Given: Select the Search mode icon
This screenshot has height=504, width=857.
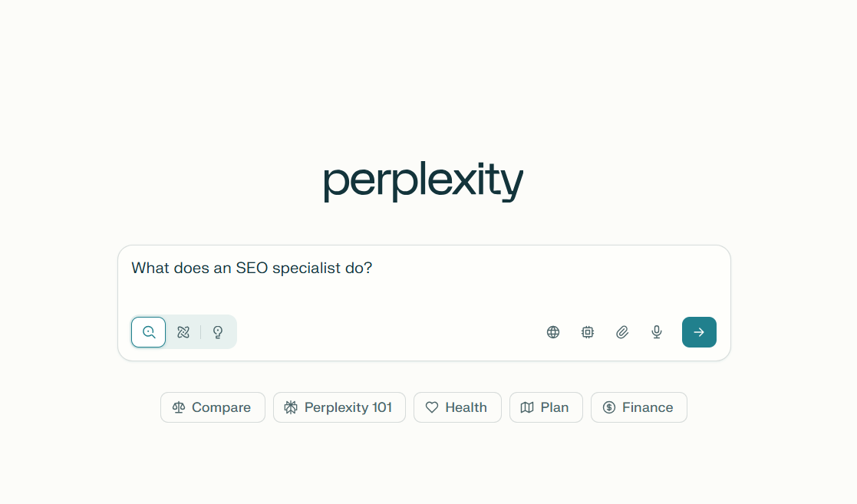Looking at the screenshot, I should click(148, 332).
